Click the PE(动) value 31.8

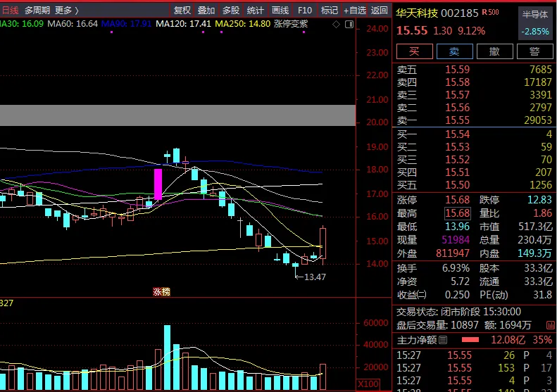point(542,295)
